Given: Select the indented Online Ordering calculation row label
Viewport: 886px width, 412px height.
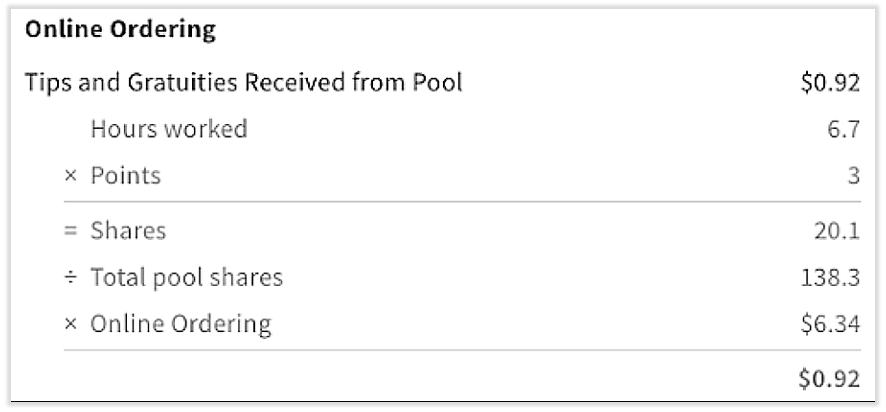Looking at the screenshot, I should [180, 324].
